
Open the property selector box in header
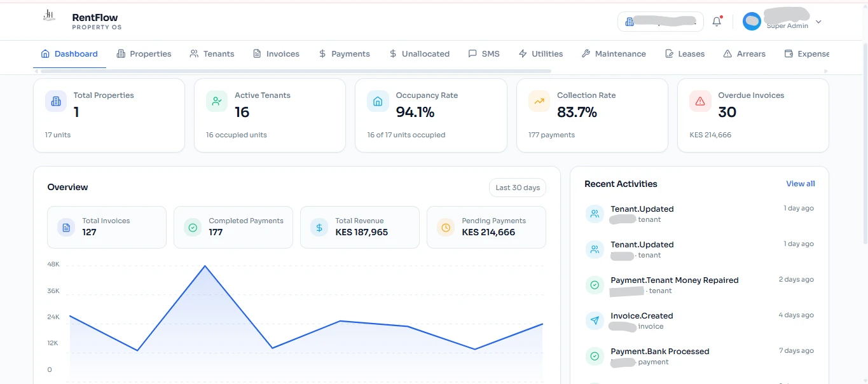pyautogui.click(x=660, y=22)
